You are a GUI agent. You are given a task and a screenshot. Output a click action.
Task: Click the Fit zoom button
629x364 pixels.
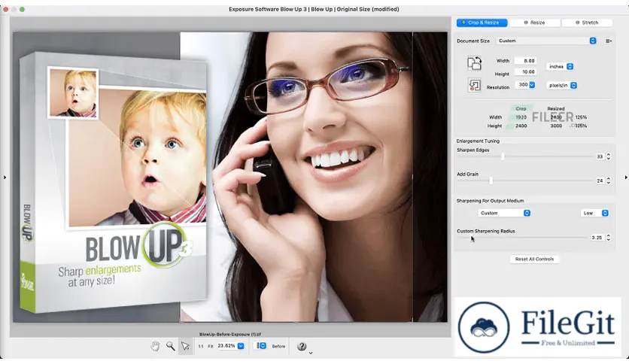pos(211,346)
